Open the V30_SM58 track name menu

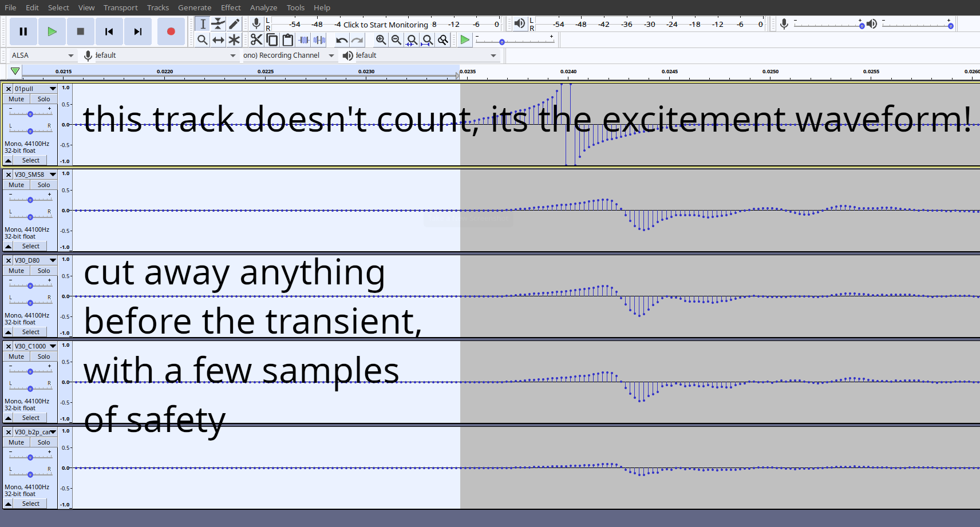[x=35, y=175]
